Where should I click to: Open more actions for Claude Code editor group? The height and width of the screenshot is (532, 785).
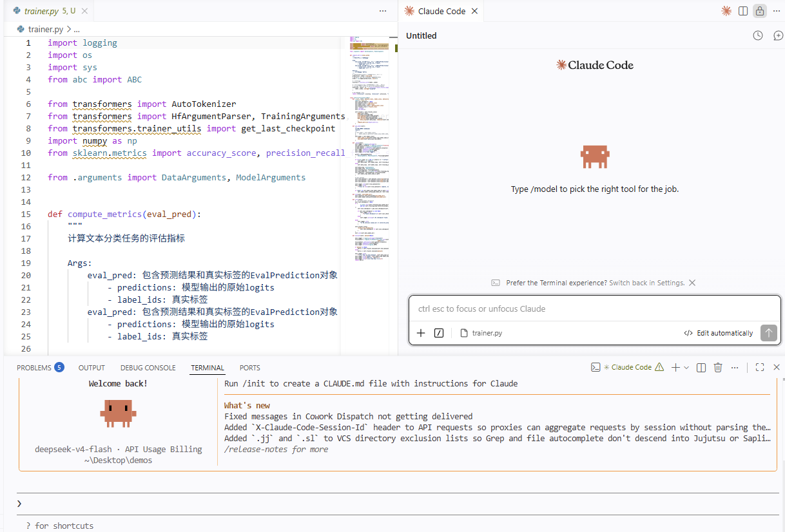(x=777, y=11)
